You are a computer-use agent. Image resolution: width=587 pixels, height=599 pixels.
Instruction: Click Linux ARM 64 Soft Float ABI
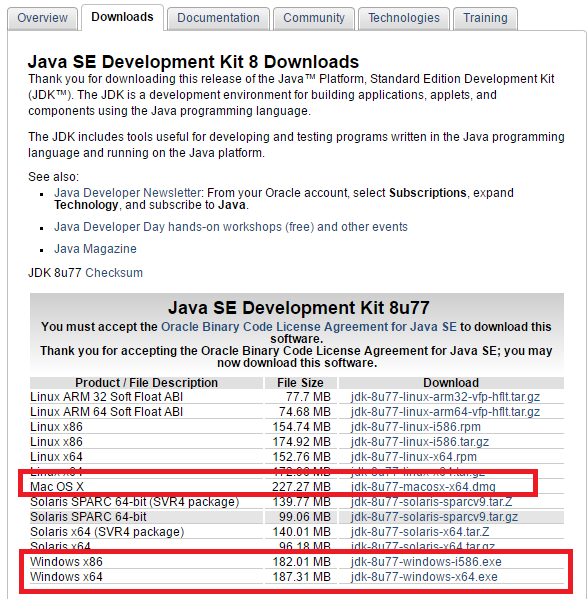coord(107,412)
